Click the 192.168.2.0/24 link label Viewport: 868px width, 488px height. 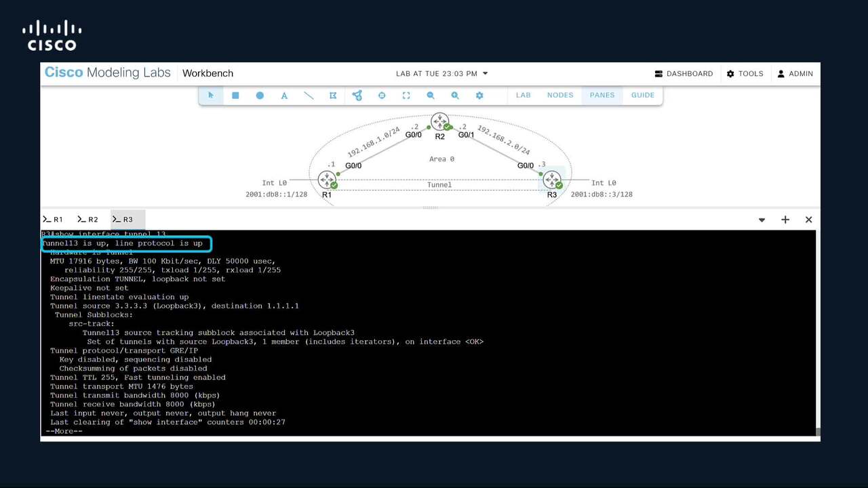503,140
